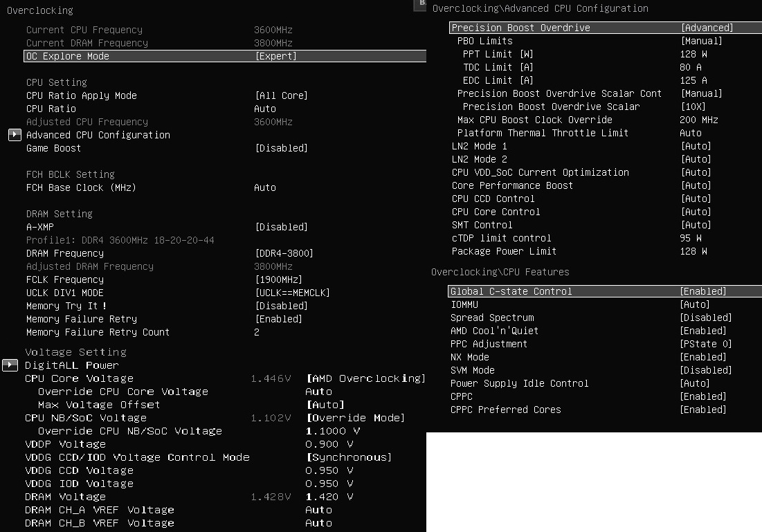This screenshot has width=762, height=532.
Task: Open CPU NB/SoC Voltage Override Mode dropdown
Action: pyautogui.click(x=355, y=418)
